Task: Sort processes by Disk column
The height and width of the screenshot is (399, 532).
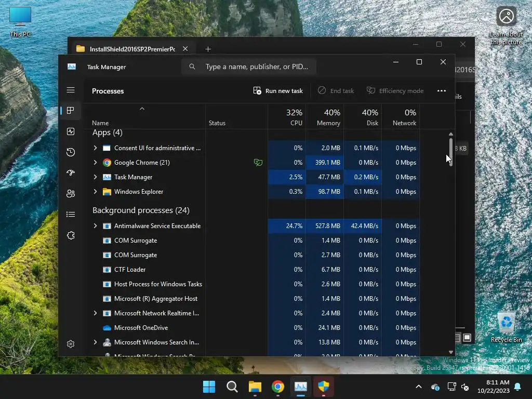Action: point(363,117)
